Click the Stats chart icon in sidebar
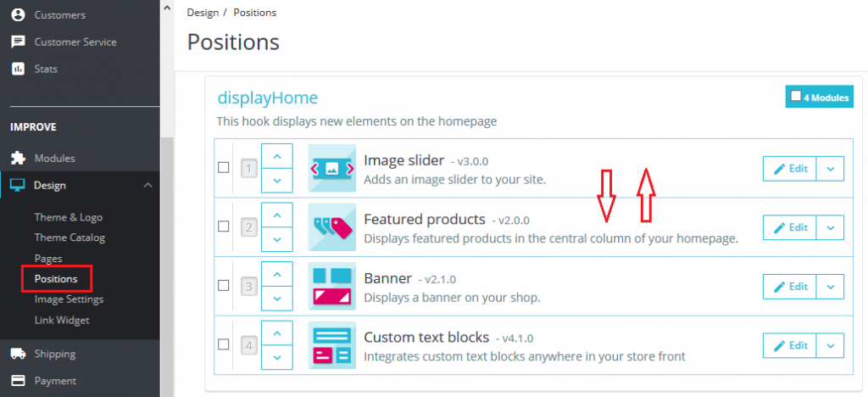The height and width of the screenshot is (397, 868). pos(18,69)
